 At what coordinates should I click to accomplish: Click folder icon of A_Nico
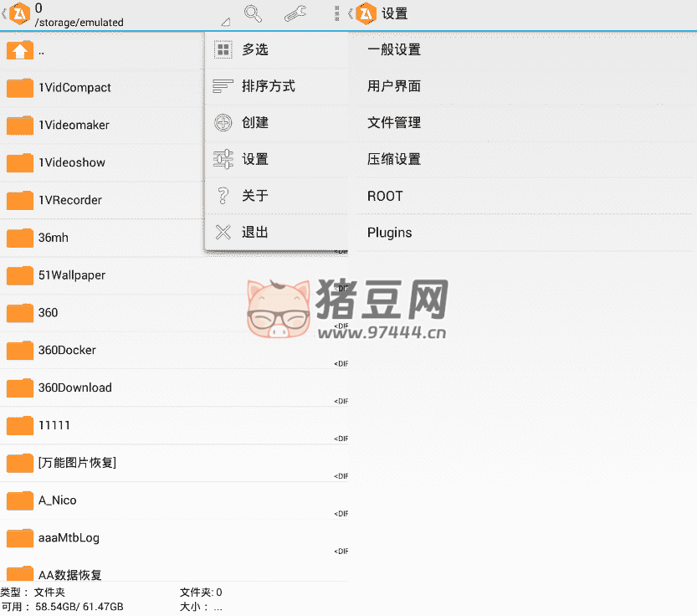(20, 501)
